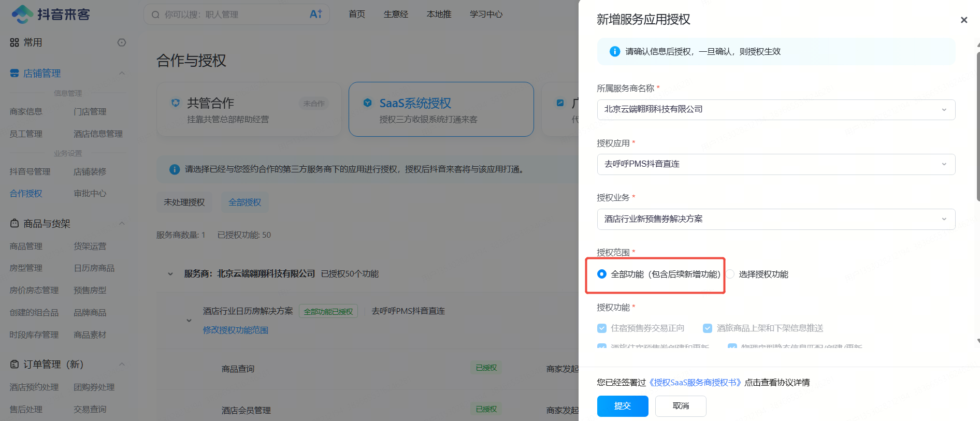980x421 pixels.
Task: Open 房价房态管理 in sidebar
Action: 34,290
